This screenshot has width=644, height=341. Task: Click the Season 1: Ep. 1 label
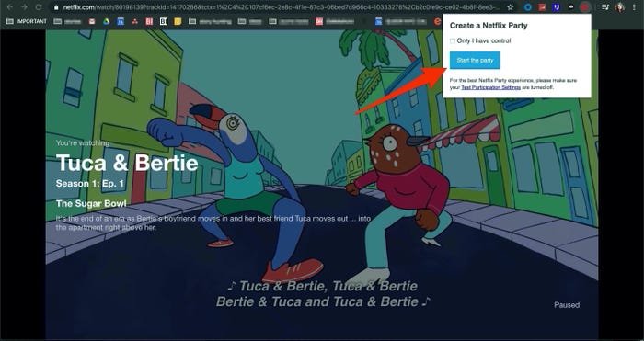tap(90, 184)
